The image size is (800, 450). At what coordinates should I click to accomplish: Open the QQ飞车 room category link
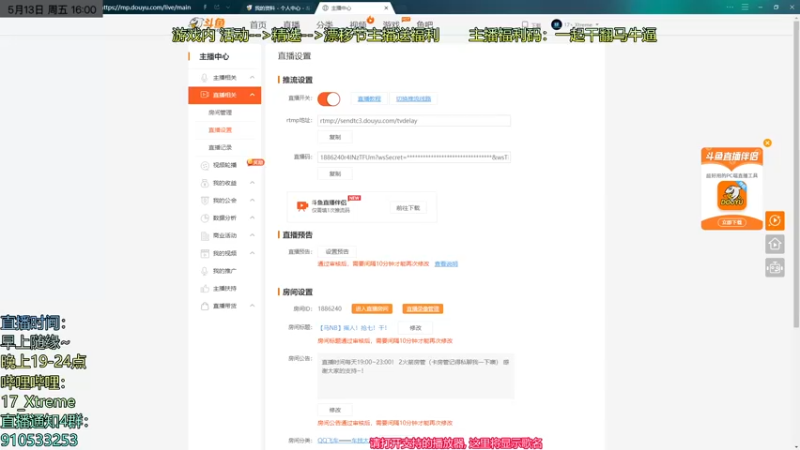[x=342, y=440]
